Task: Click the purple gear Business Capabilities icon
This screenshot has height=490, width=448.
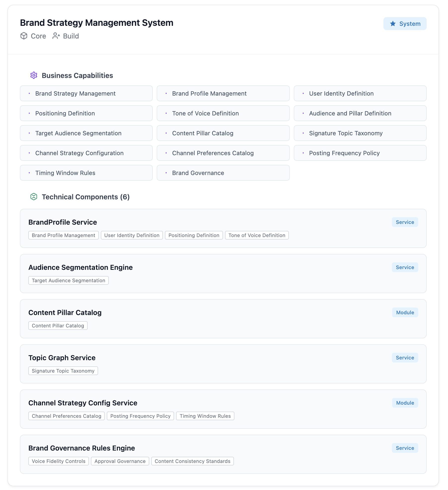Action: pyautogui.click(x=34, y=75)
